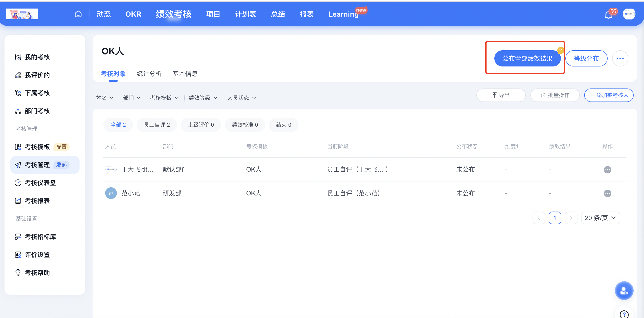The width and height of the screenshot is (644, 318).
Task: Select 绩效考核 in top navigation
Action: 174,14
